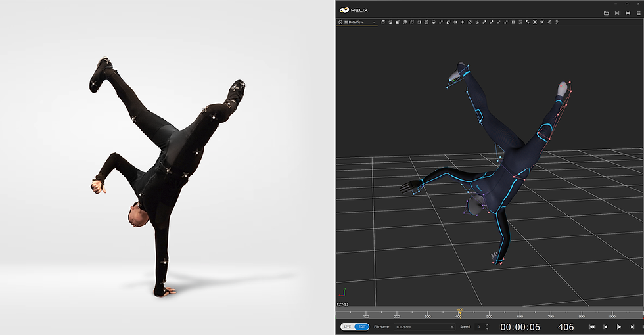Click frame 900 on the timeline

tap(612, 316)
